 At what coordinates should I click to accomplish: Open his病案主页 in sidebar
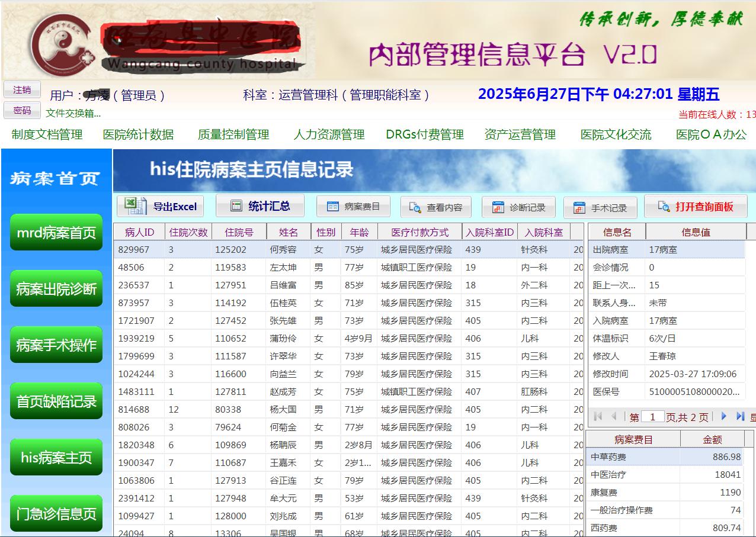56,457
